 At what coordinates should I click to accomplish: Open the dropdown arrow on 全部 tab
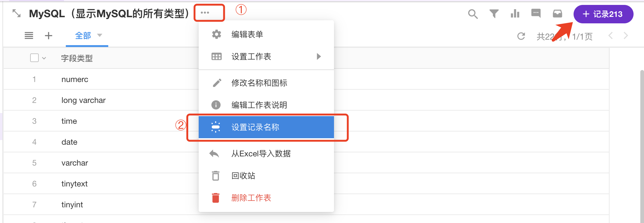100,35
